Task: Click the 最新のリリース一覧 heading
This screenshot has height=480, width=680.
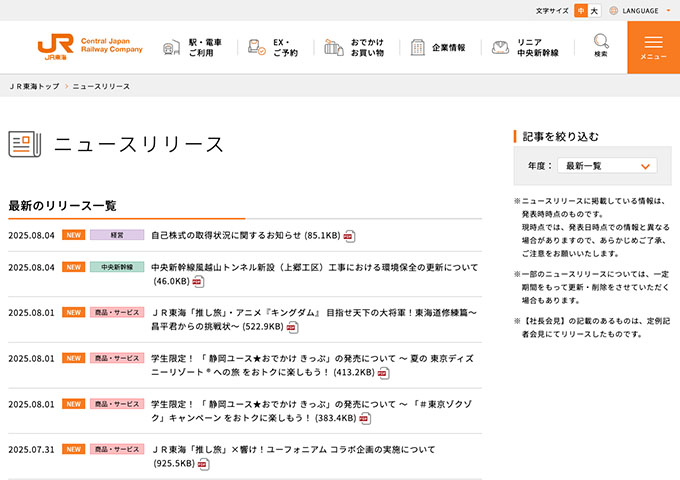Action: tap(62, 206)
